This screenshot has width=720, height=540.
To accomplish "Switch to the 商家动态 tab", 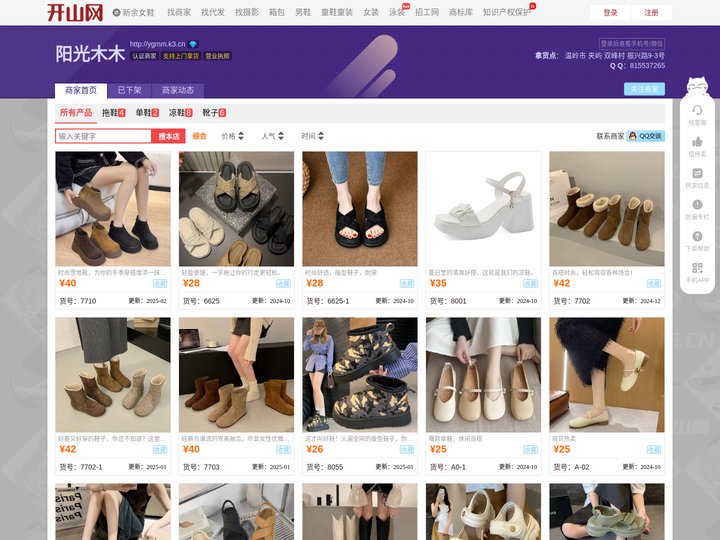I will click(178, 90).
